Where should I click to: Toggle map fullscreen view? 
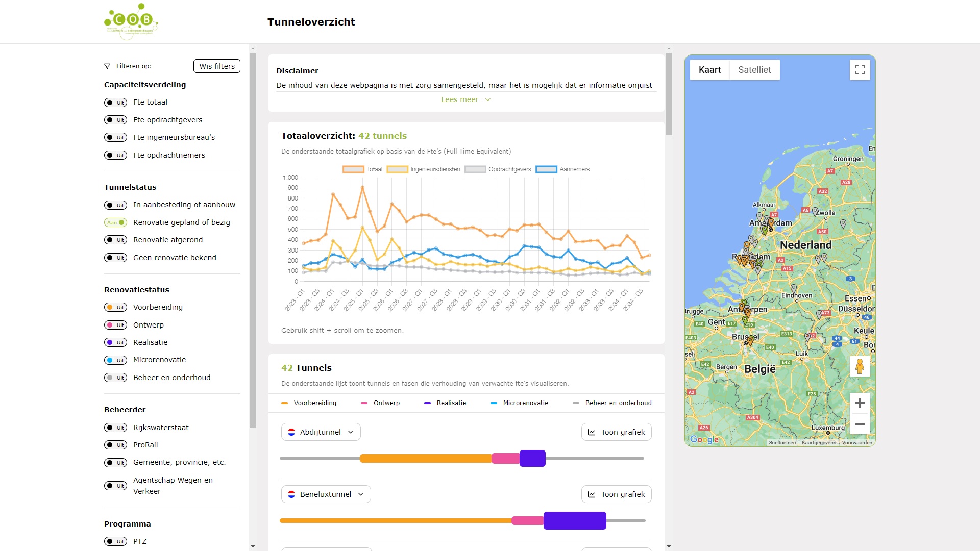[860, 70]
